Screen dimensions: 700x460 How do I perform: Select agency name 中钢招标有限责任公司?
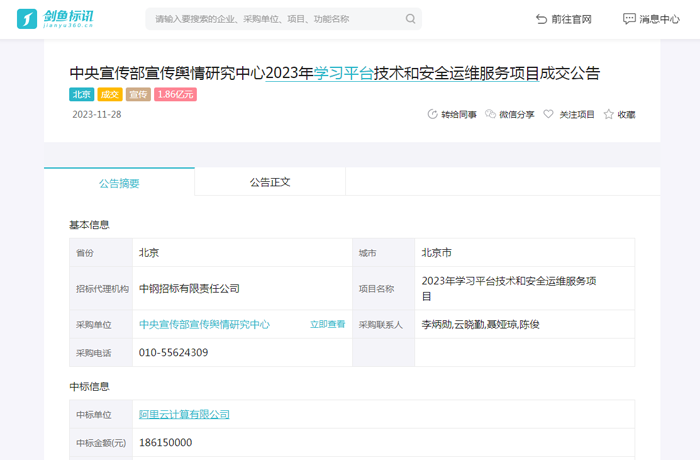189,289
